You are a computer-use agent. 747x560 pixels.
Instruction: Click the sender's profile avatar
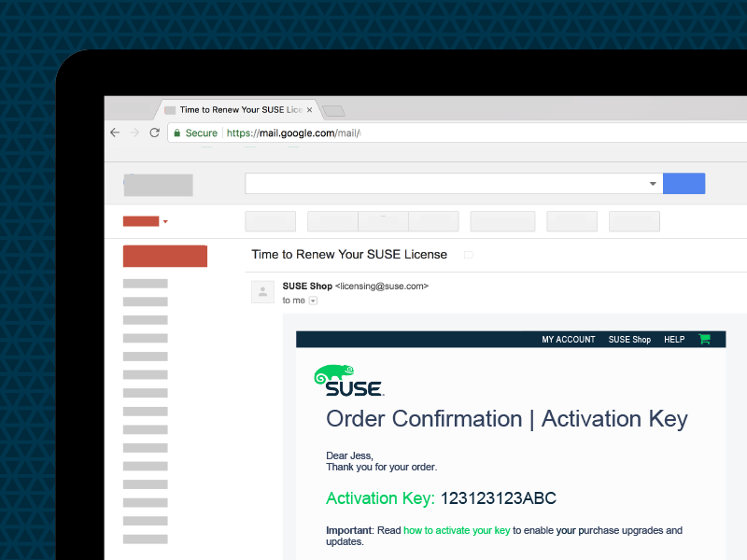coord(262,291)
